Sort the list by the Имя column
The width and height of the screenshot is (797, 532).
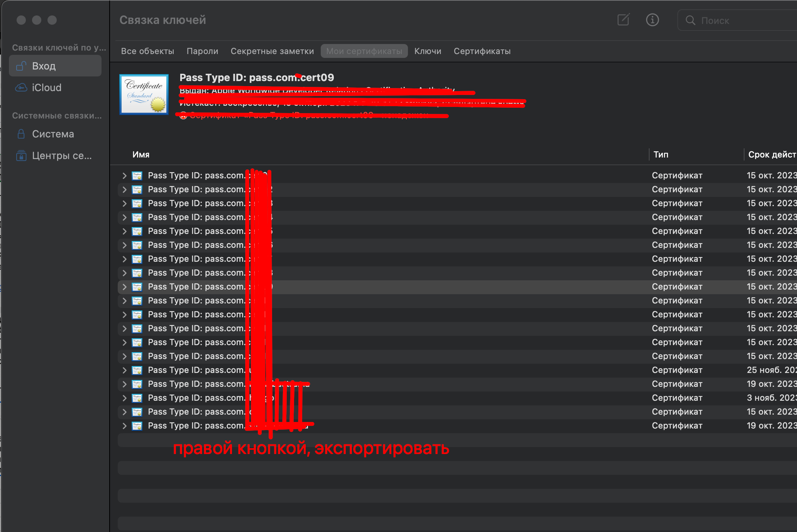141,155
